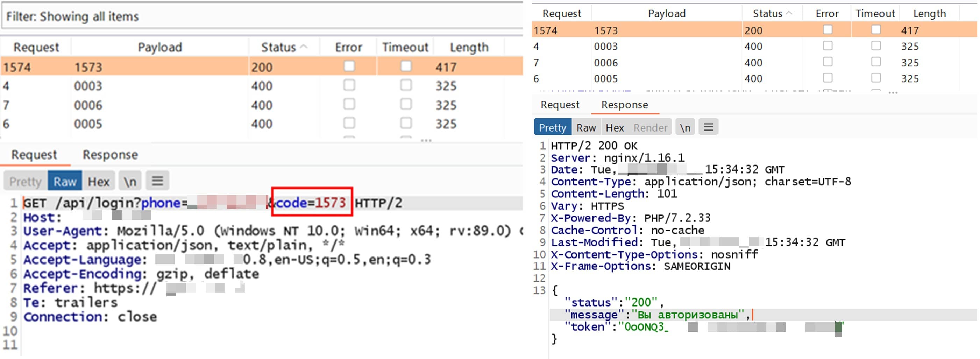
Task: Toggle Timeout checkbox for payload 1573, left table
Action: 406,66
